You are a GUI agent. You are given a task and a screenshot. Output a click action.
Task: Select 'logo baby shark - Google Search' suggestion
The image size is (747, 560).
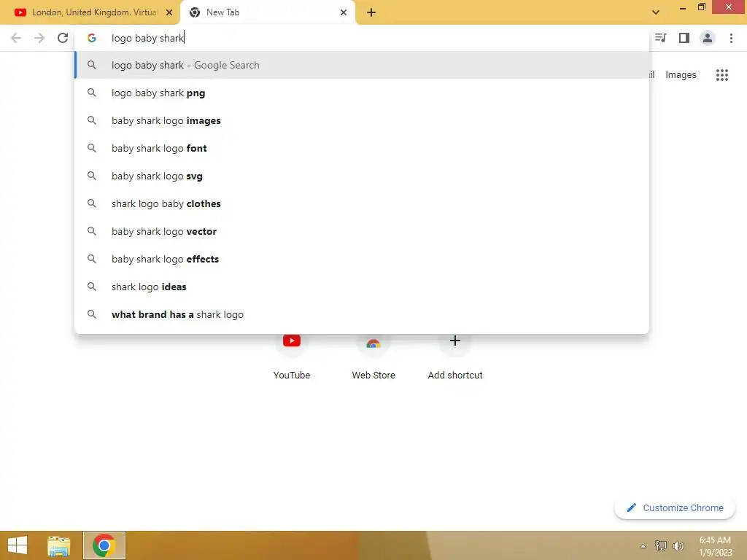(x=362, y=65)
